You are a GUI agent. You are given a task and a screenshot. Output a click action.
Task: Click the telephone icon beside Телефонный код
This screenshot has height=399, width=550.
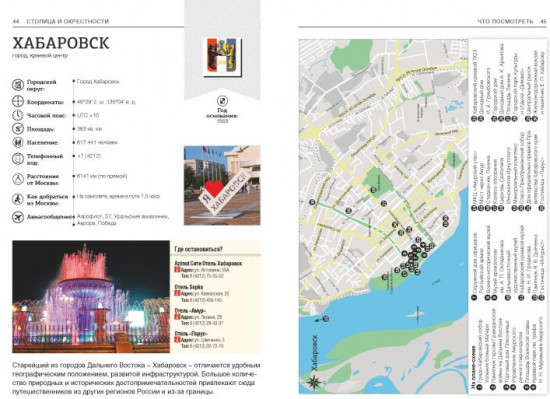(18, 159)
